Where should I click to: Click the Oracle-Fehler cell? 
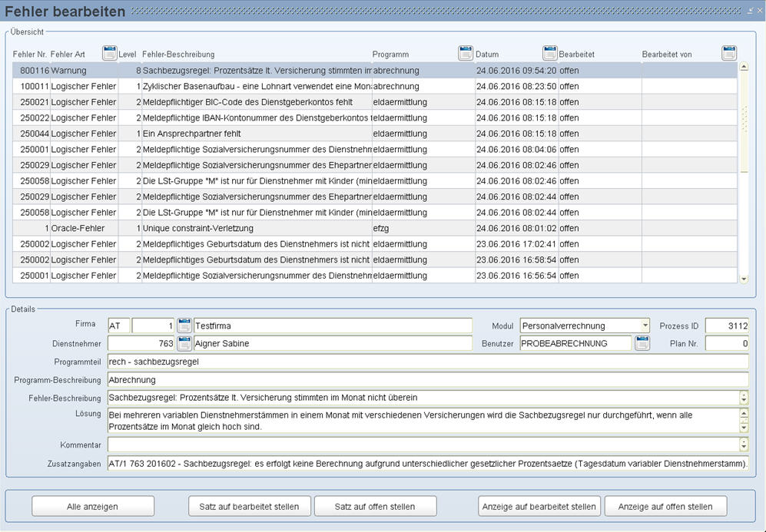tap(84, 228)
